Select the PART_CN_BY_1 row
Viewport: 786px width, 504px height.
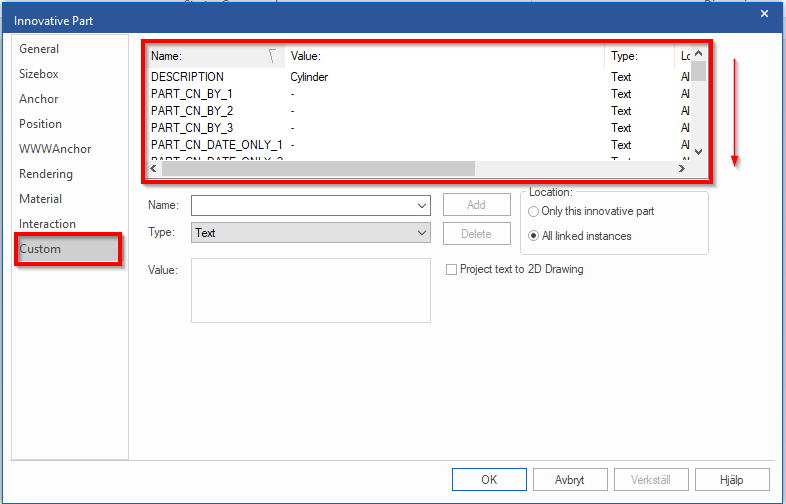418,94
